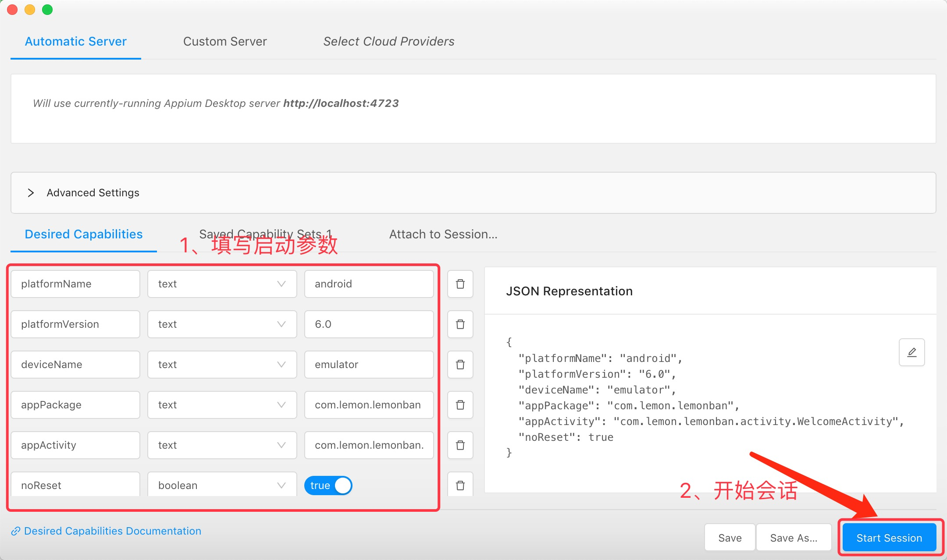Screen dimensions: 947x560
Task: Click the Save As... button
Action: [x=794, y=538]
